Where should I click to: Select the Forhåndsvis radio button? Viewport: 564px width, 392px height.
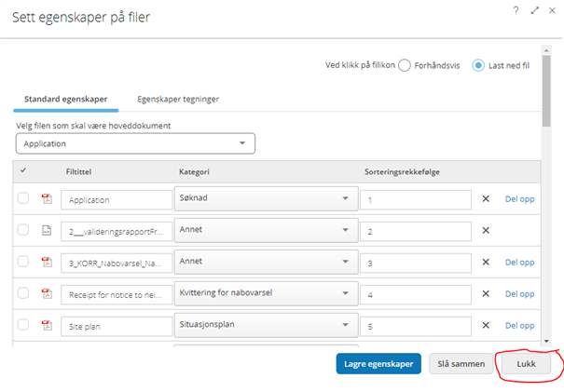405,65
